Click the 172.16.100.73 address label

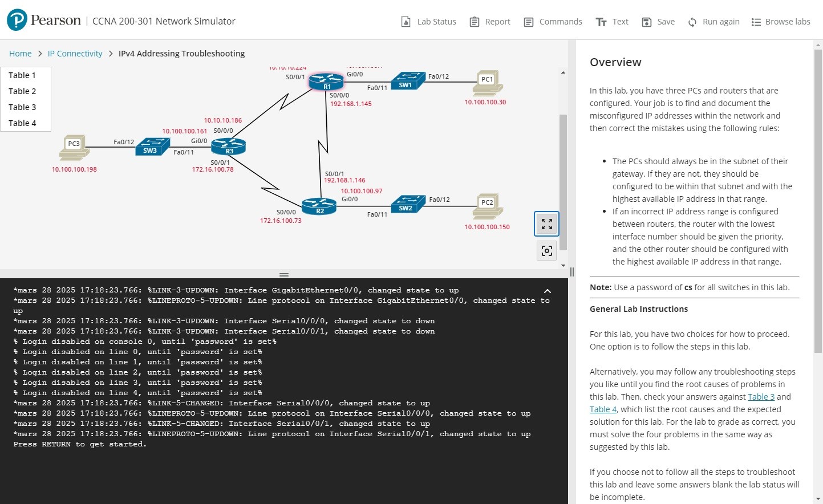pos(281,221)
